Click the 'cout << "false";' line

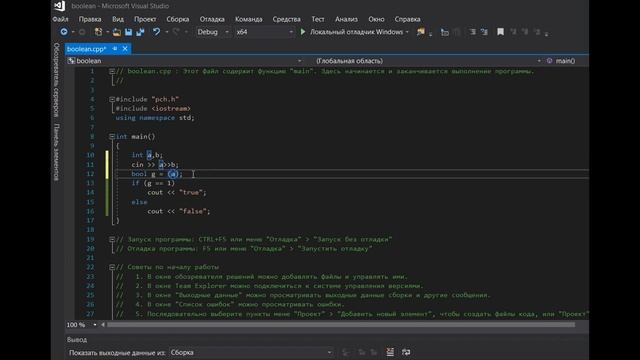(x=179, y=211)
